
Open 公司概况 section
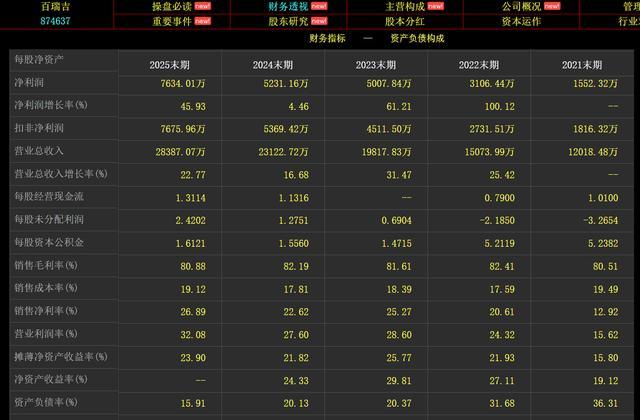tap(521, 6)
